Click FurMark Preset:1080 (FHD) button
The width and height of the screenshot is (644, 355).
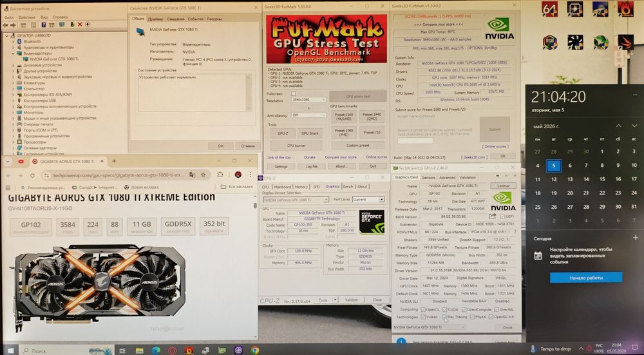click(344, 132)
